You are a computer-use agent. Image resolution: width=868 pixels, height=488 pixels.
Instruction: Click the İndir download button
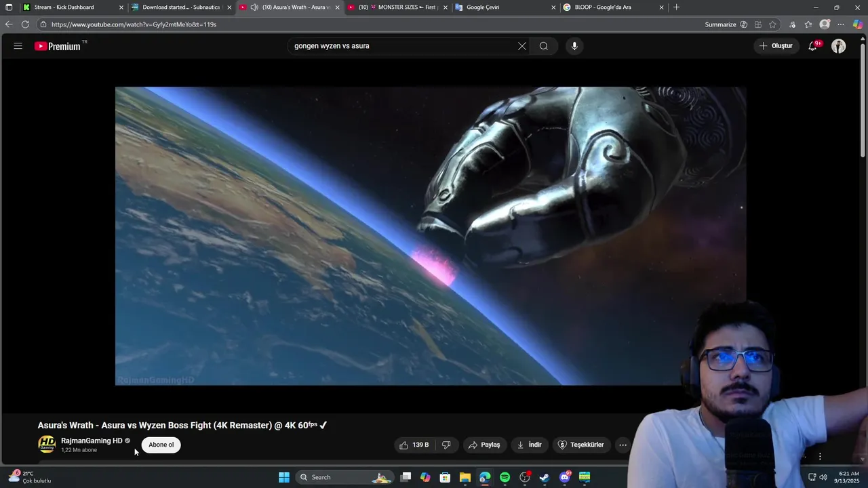click(530, 445)
